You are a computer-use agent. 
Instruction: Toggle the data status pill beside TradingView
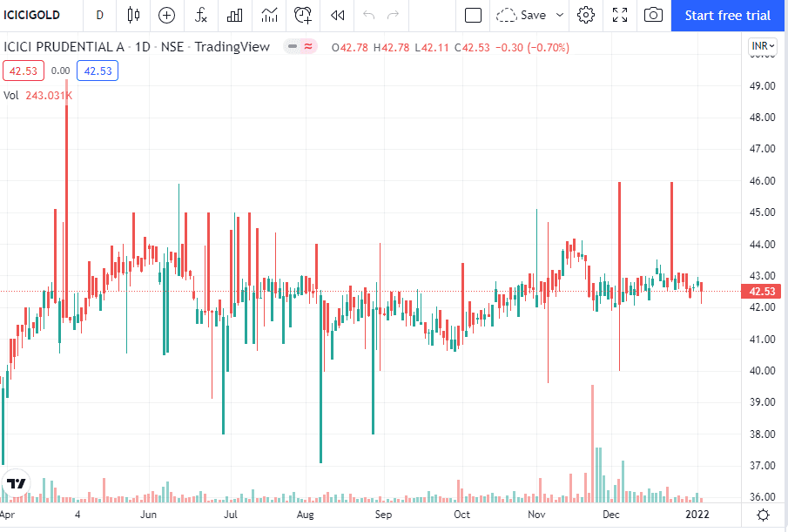click(x=300, y=47)
